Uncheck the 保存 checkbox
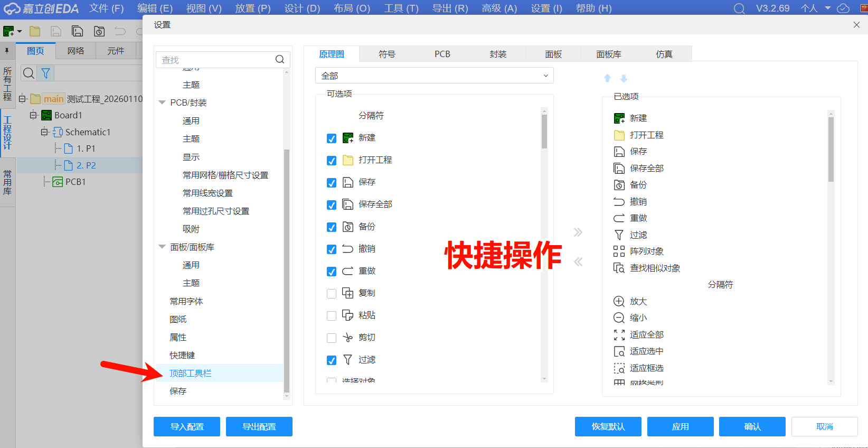This screenshot has width=868, height=448. [332, 183]
